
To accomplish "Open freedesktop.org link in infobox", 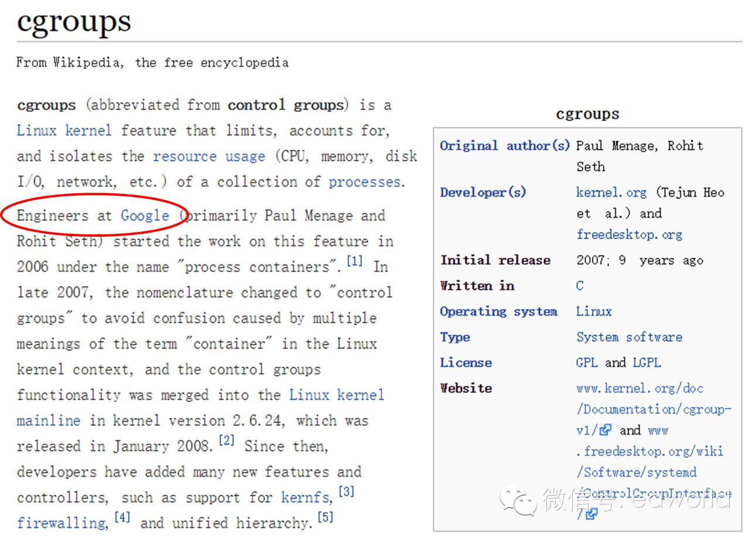I will point(629,234).
